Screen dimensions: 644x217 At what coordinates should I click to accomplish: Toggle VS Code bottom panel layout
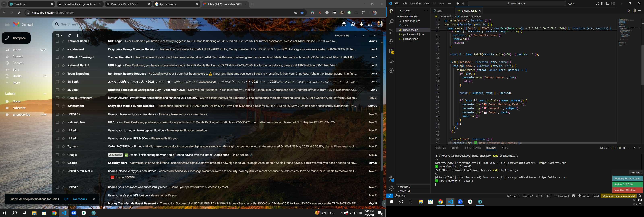click(608, 3)
